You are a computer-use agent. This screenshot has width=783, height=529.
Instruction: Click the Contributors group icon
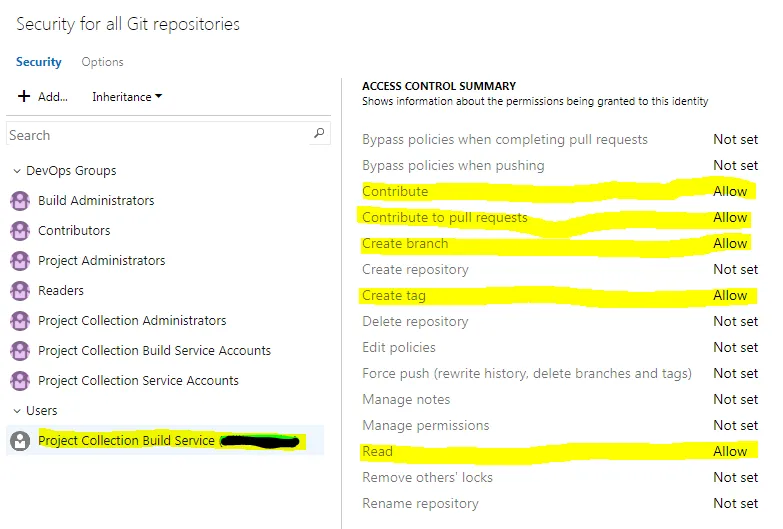pyautogui.click(x=20, y=231)
